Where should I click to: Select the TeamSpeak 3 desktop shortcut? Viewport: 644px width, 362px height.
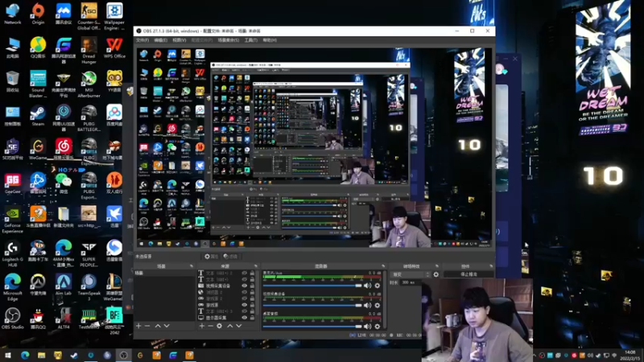[89, 288]
